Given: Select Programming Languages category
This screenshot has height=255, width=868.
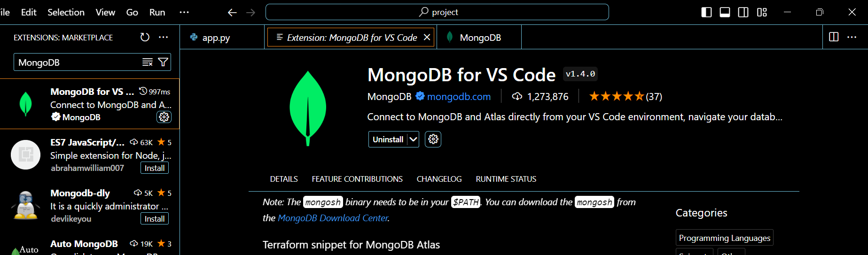Looking at the screenshot, I should 724,238.
